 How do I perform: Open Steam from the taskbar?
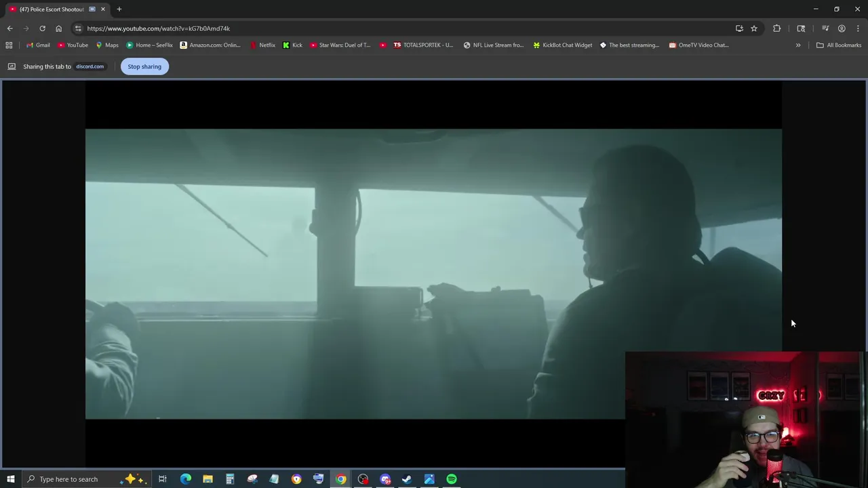407,479
